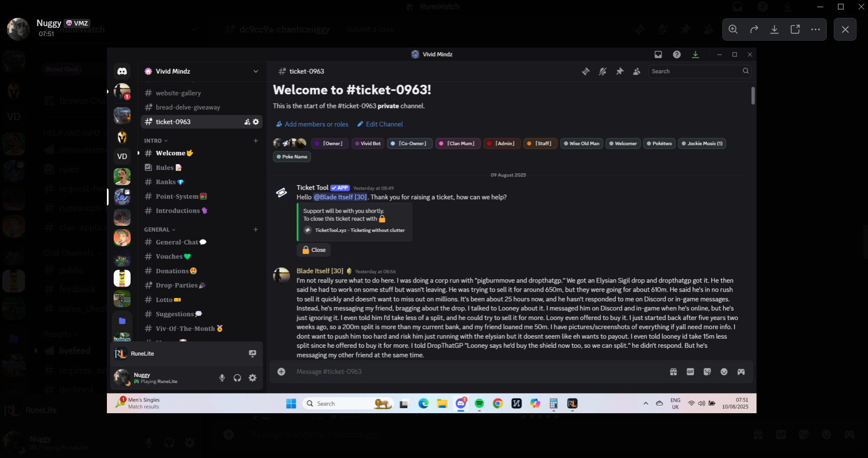This screenshot has width=868, height=458.
Task: Click the invite icon on ticket-0963 row
Action: coord(247,122)
